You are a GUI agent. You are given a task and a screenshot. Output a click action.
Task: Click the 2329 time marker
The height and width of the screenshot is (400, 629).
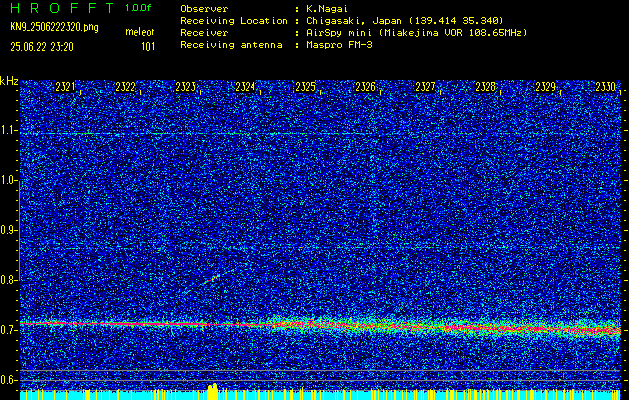[x=546, y=87]
